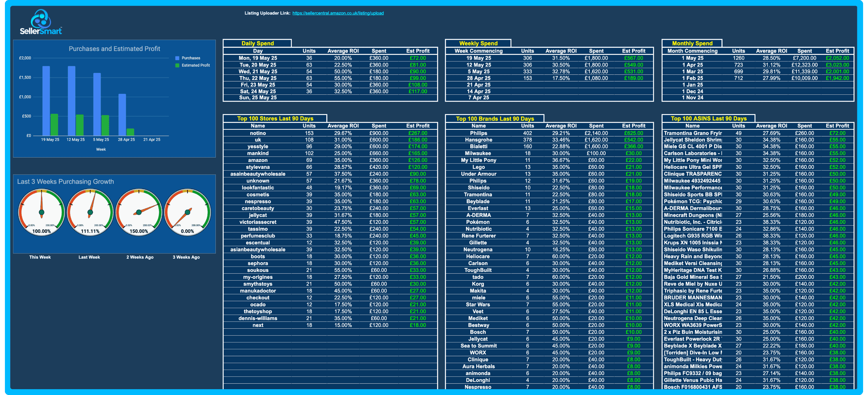This screenshot has width=868, height=395.
Task: Click the 2 Weeks Ago 150.00% gauge
Action: [139, 212]
